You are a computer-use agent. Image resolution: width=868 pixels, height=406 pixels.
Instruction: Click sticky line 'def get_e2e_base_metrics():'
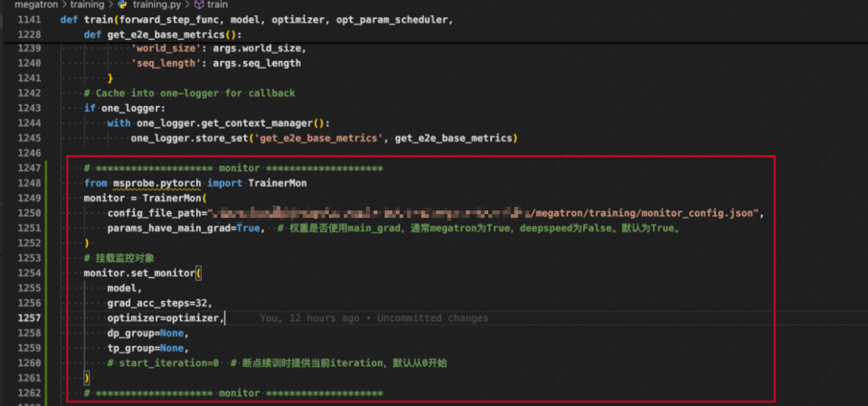pos(163,35)
